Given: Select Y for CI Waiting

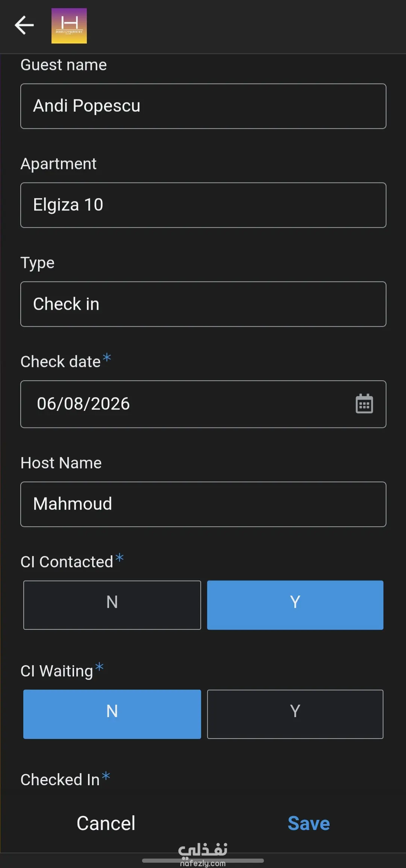Looking at the screenshot, I should (295, 714).
